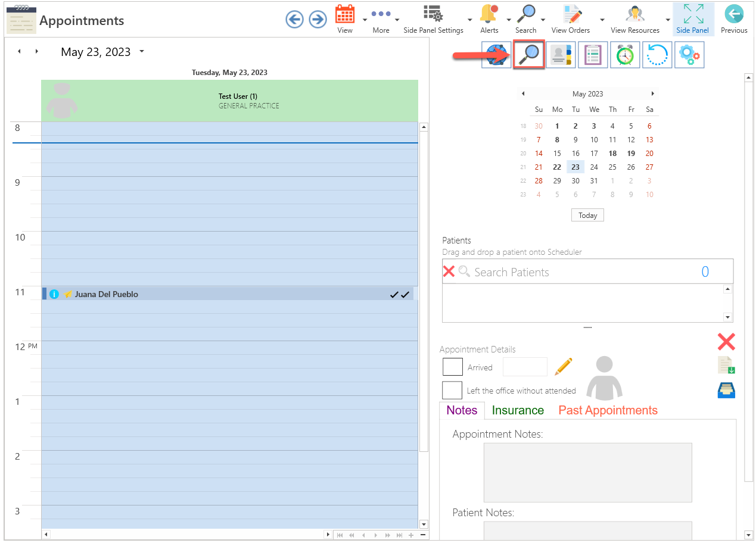The image size is (756, 543).
Task: Click scheduler vertical scrollbar up arrow
Action: coord(424,127)
